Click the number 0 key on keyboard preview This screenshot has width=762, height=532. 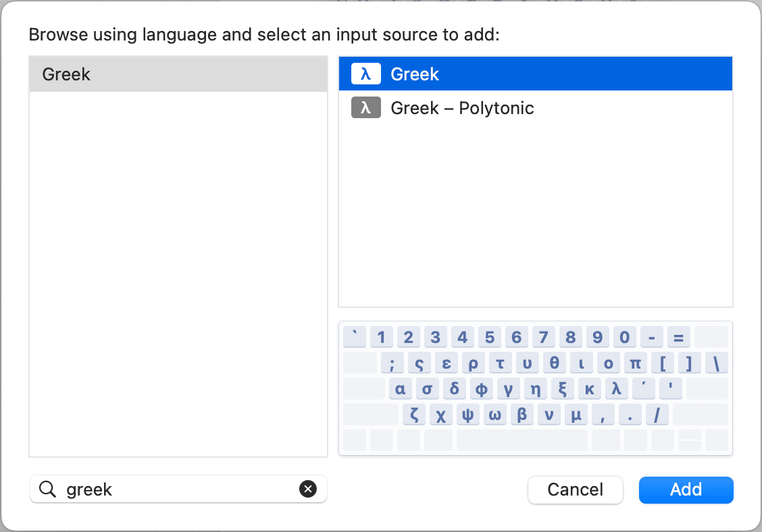[625, 337]
